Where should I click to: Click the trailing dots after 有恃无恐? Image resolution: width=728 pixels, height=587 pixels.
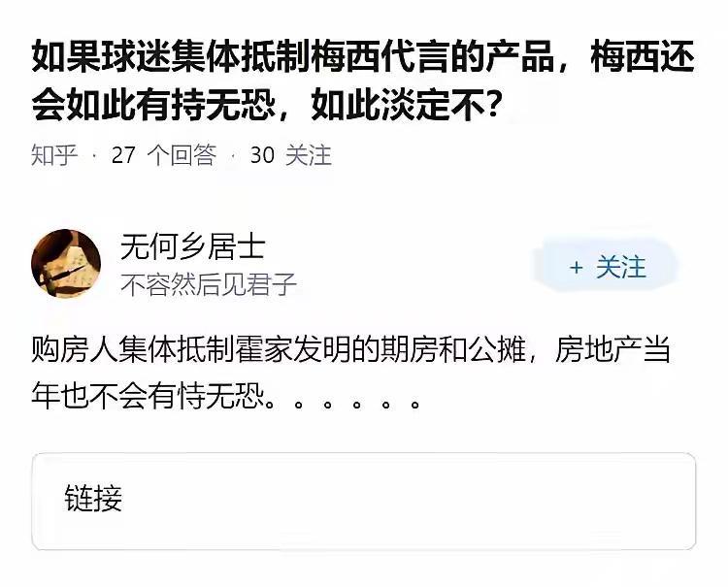coord(354,400)
